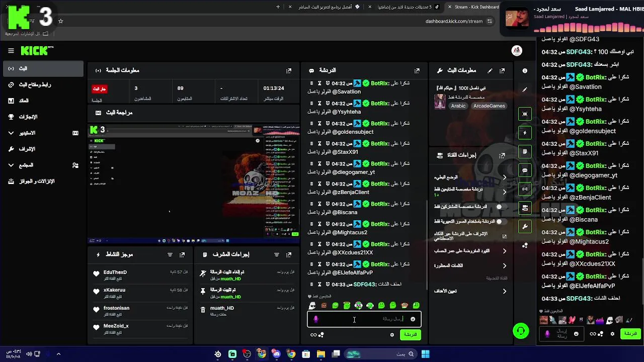Filter the موجز النشاط feed
The image size is (644, 362).
[x=170, y=255]
